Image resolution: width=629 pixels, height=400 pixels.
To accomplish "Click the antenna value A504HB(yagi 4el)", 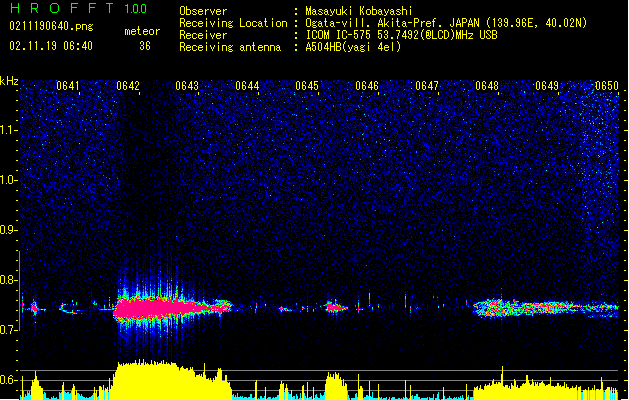I will click(353, 47).
